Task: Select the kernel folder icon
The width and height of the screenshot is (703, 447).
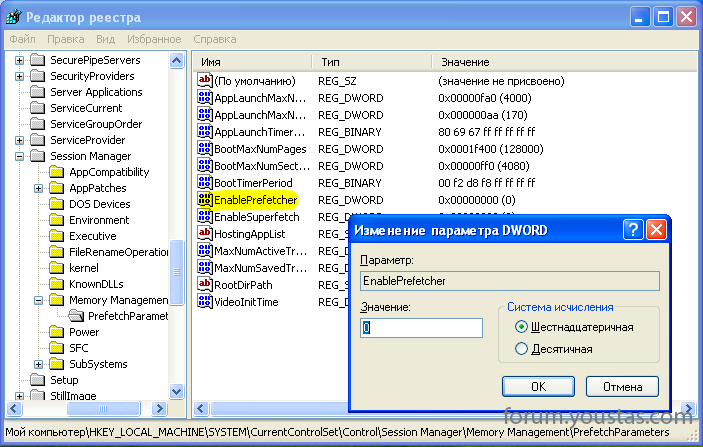Action: 56,268
